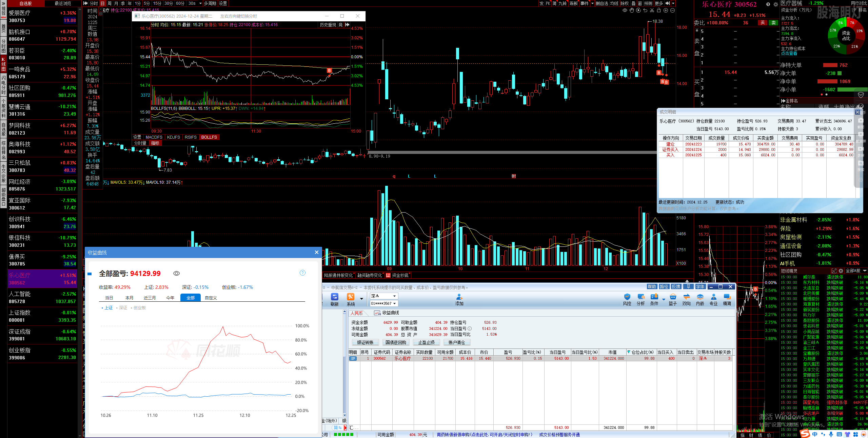Expand the 30s period dropdown arrow

(x=200, y=3)
